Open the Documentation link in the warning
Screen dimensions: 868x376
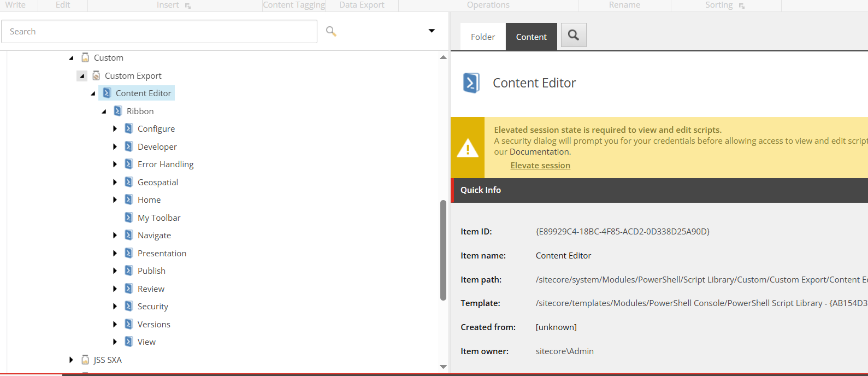pos(539,152)
